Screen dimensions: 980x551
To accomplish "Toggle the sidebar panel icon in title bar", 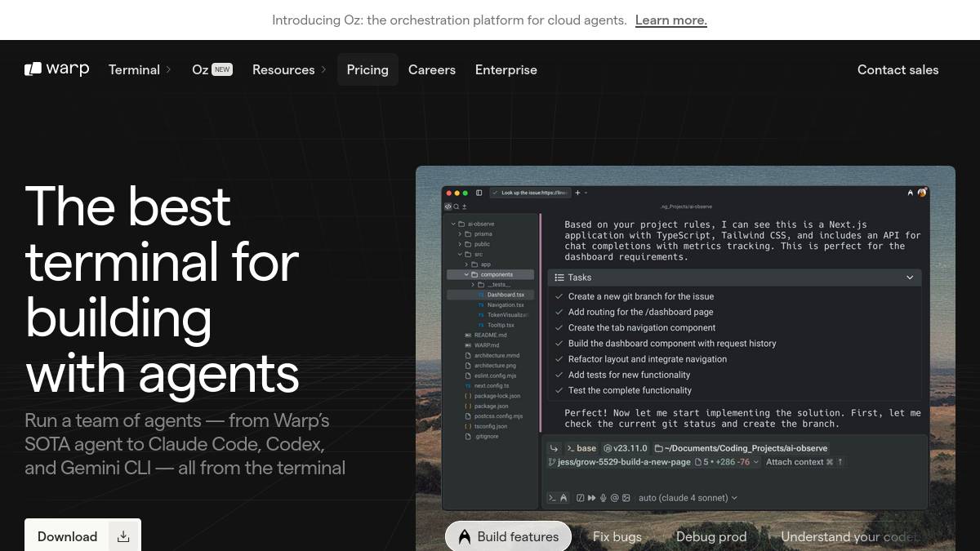I will pyautogui.click(x=479, y=193).
